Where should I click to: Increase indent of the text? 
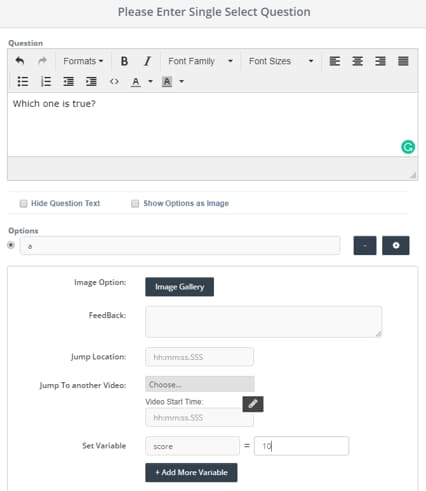point(91,81)
